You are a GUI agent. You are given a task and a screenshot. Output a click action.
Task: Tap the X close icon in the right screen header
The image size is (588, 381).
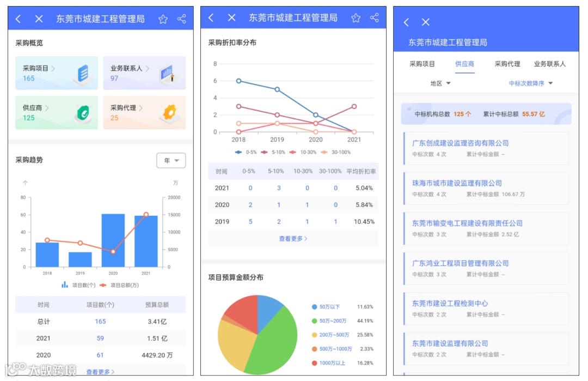point(425,22)
